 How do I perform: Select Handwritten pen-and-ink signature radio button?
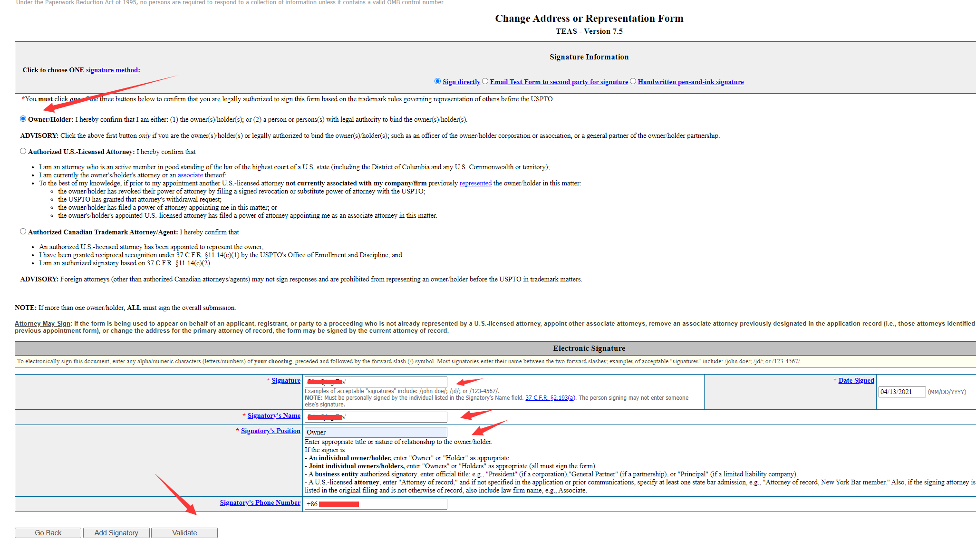click(633, 81)
